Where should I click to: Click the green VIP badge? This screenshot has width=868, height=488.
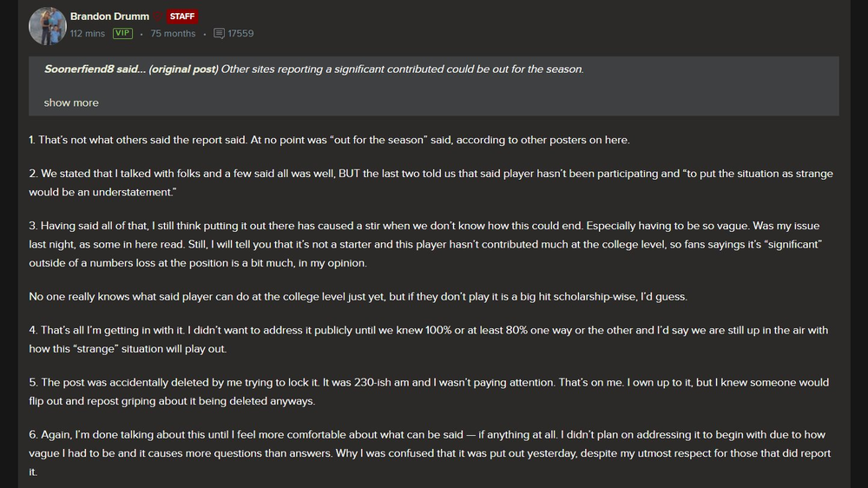pyautogui.click(x=122, y=34)
